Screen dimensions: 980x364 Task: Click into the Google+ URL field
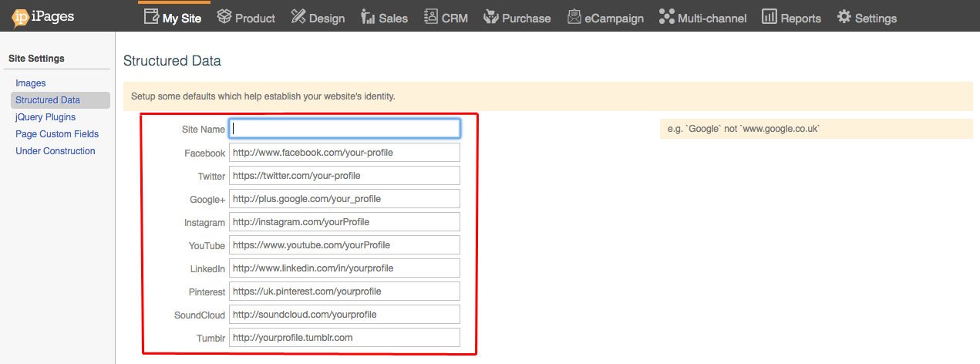[345, 199]
